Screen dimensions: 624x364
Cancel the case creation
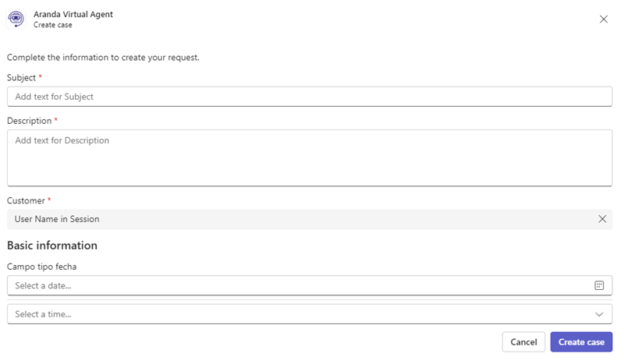tap(523, 342)
